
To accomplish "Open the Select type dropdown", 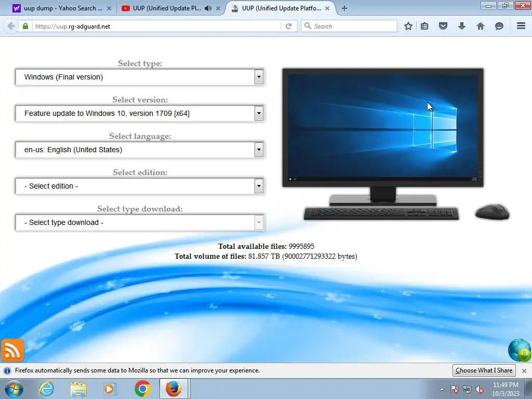I will pos(139,77).
